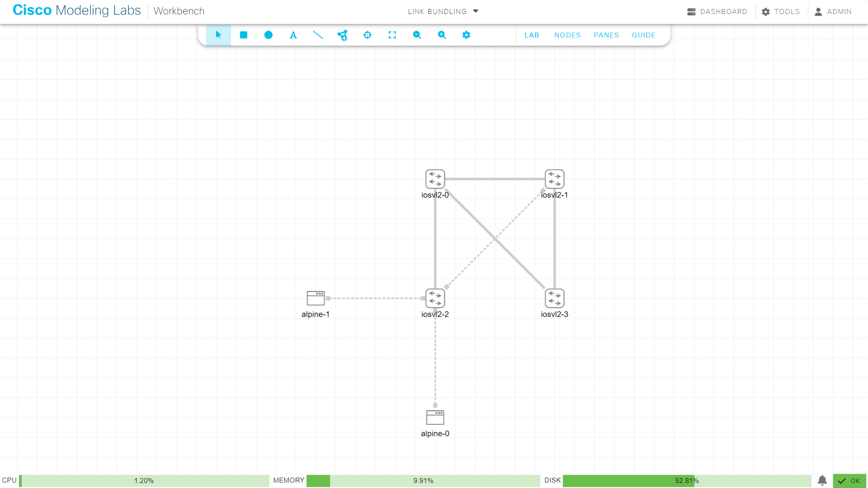Select the ellipse annotation tool

click(268, 35)
